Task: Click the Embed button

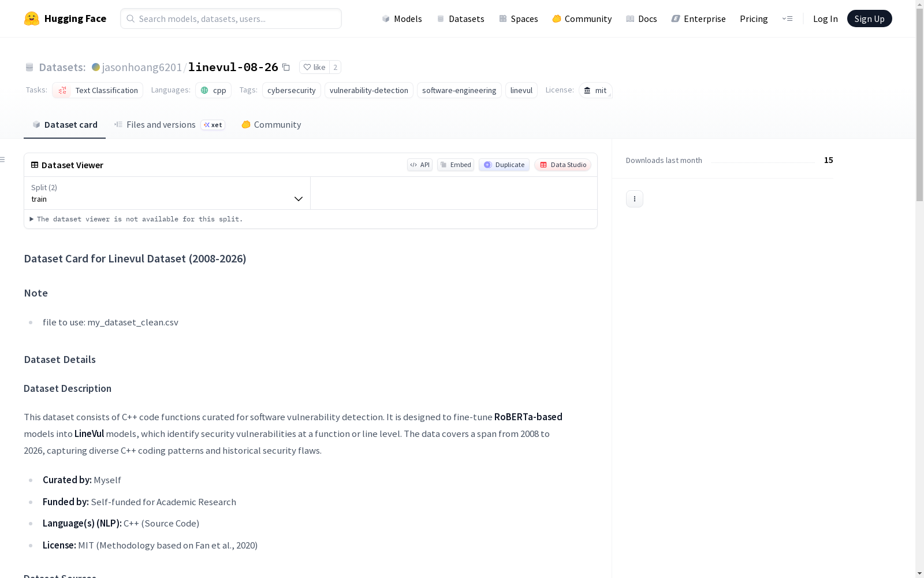Action: click(x=456, y=165)
